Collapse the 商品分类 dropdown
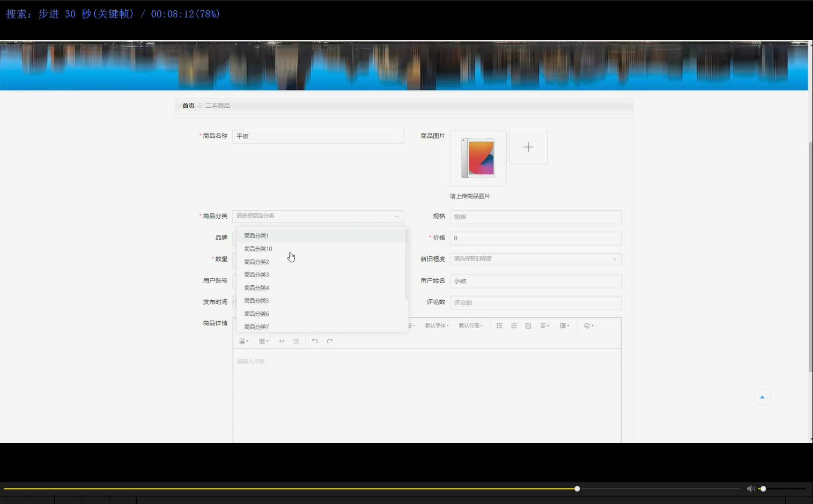 (397, 216)
